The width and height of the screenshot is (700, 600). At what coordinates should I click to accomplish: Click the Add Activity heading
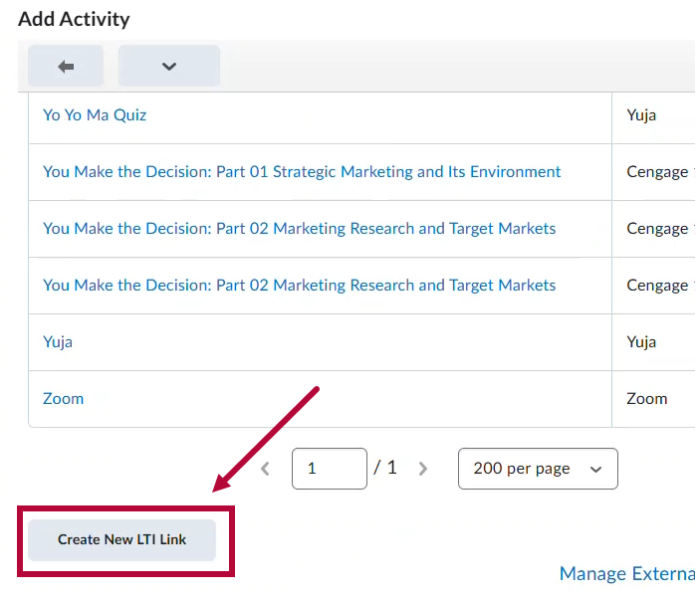point(74,19)
